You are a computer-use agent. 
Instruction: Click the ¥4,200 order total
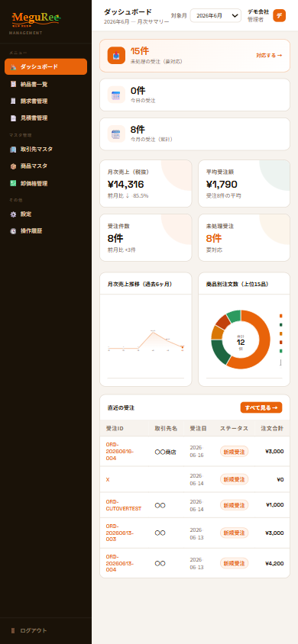tap(274, 563)
